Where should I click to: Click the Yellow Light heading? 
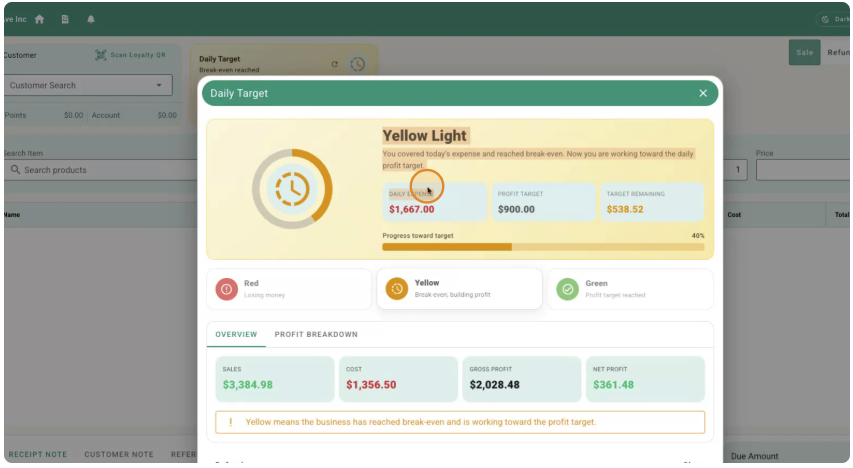pyautogui.click(x=424, y=136)
